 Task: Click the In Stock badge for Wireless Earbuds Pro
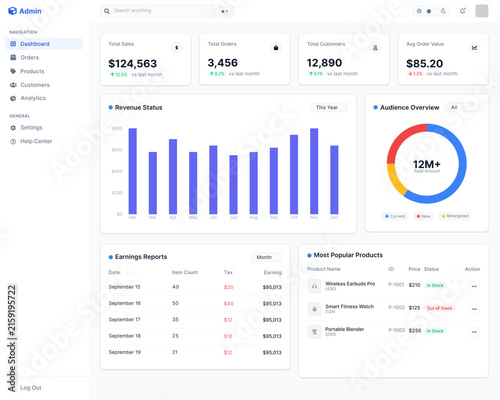[435, 285]
